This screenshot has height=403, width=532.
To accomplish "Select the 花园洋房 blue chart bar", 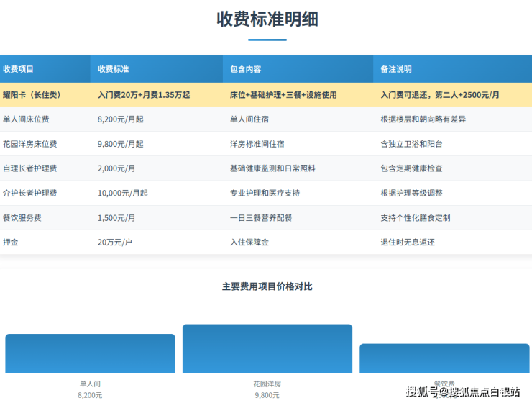I will click(x=267, y=349).
